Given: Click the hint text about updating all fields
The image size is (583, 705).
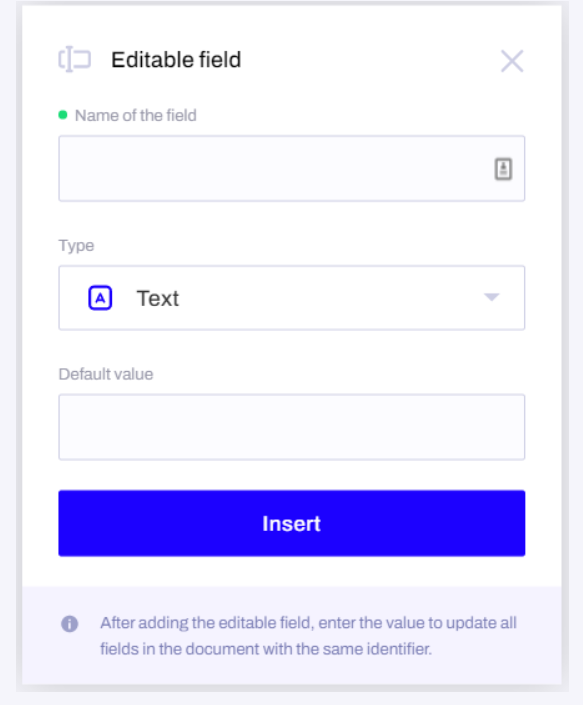Looking at the screenshot, I should 308,636.
